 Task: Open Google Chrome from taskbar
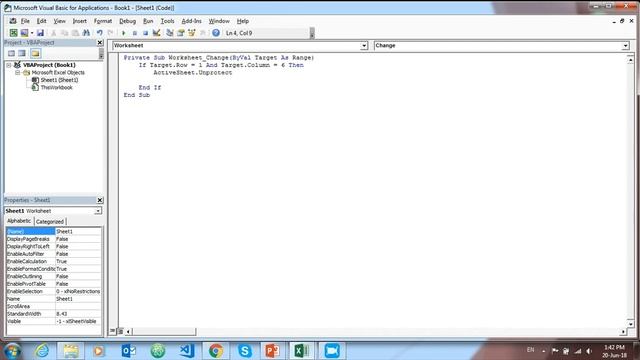(x=216, y=351)
